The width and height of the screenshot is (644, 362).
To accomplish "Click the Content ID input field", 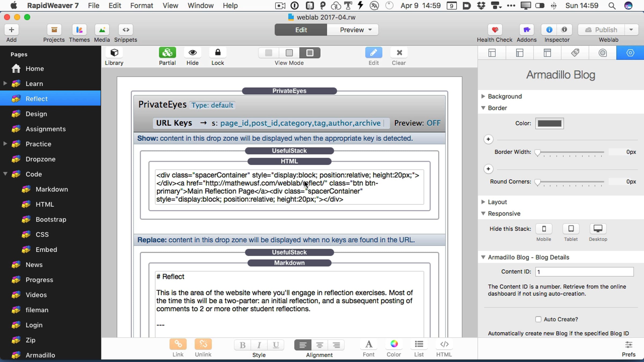I will [x=584, y=272].
